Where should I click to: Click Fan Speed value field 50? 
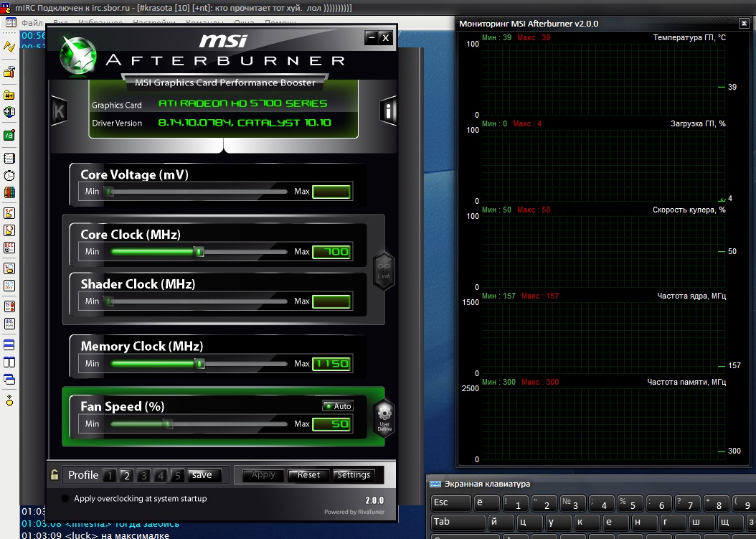tap(331, 423)
